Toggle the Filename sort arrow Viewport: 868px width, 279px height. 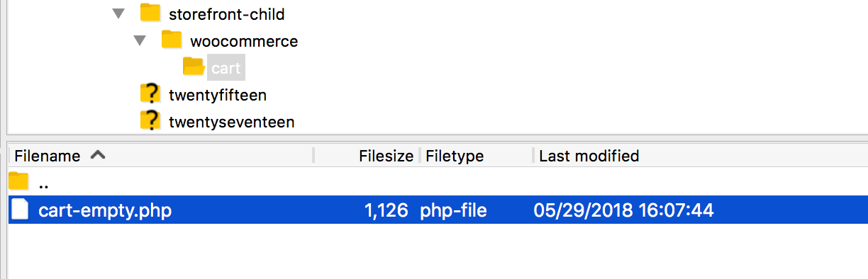(98, 155)
